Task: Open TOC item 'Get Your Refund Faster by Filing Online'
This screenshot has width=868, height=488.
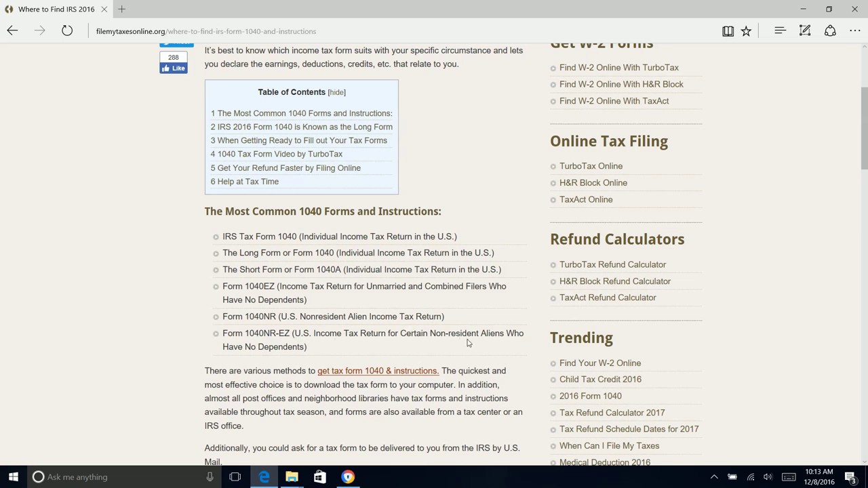Action: pyautogui.click(x=285, y=168)
